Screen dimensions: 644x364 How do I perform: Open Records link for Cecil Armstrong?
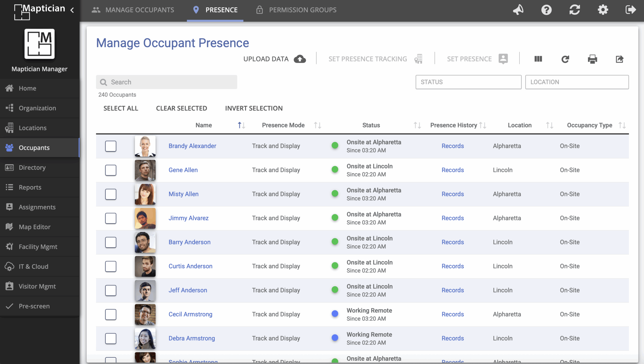tap(453, 314)
